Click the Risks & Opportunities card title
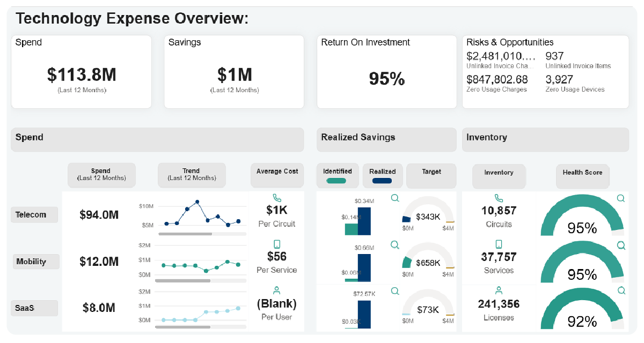644x343 pixels. tap(510, 42)
